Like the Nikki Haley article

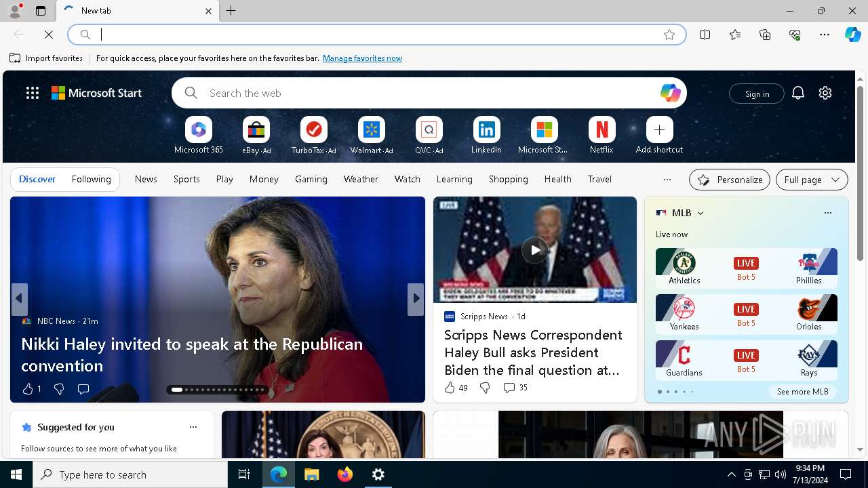pyautogui.click(x=31, y=389)
